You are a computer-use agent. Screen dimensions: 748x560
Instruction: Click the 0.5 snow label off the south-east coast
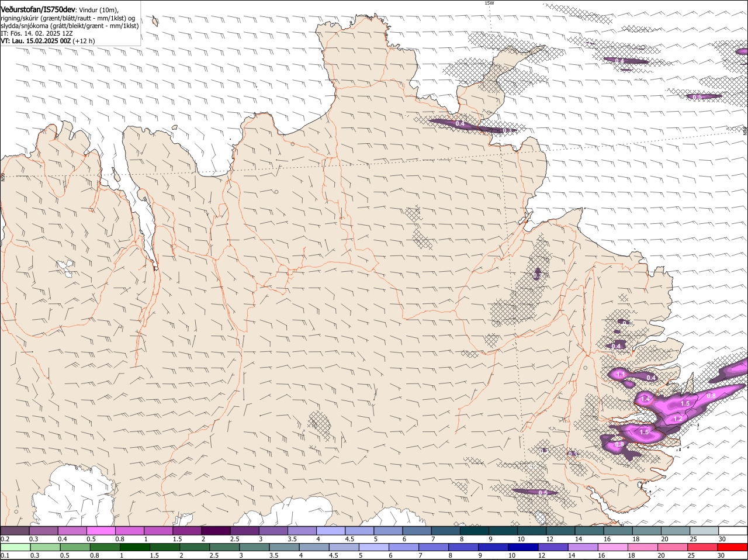(543, 493)
